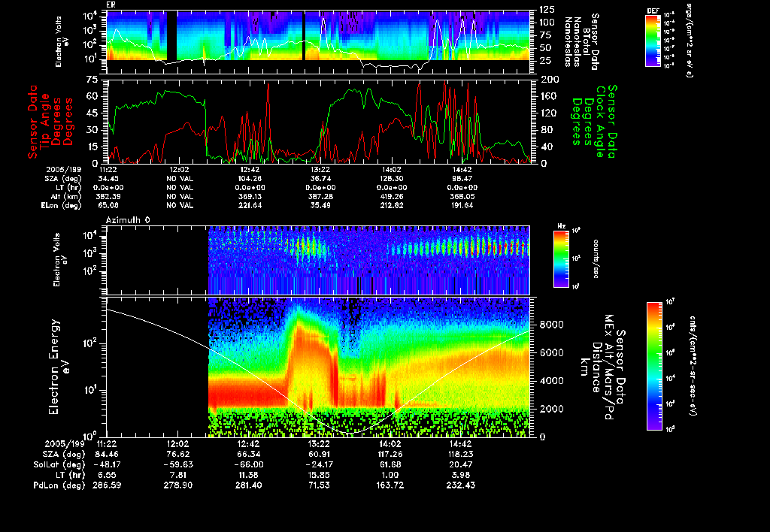Select PdLon value 281.40
The width and height of the screenshot is (770, 532).
pos(248,485)
